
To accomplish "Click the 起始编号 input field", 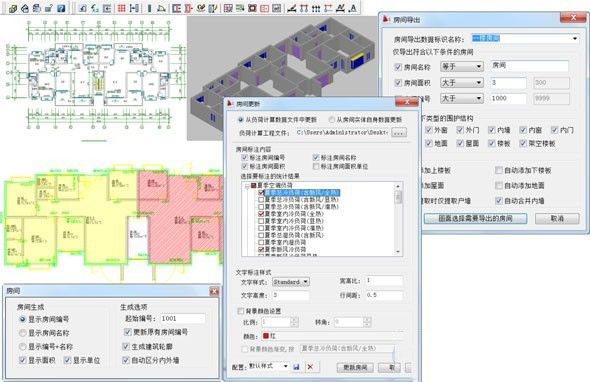I will (x=182, y=318).
